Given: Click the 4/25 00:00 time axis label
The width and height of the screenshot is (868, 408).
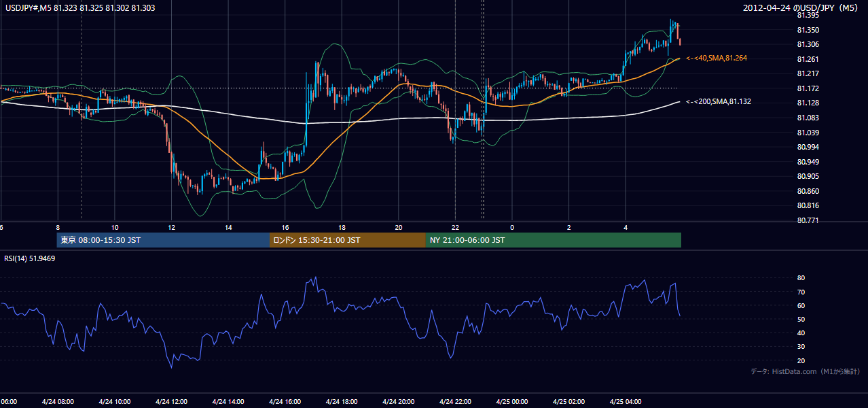Looking at the screenshot, I should click(x=512, y=401).
